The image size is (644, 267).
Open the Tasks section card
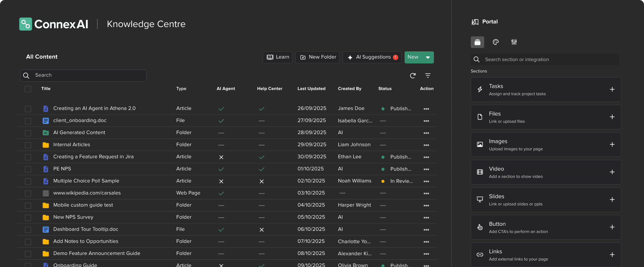coord(546,90)
